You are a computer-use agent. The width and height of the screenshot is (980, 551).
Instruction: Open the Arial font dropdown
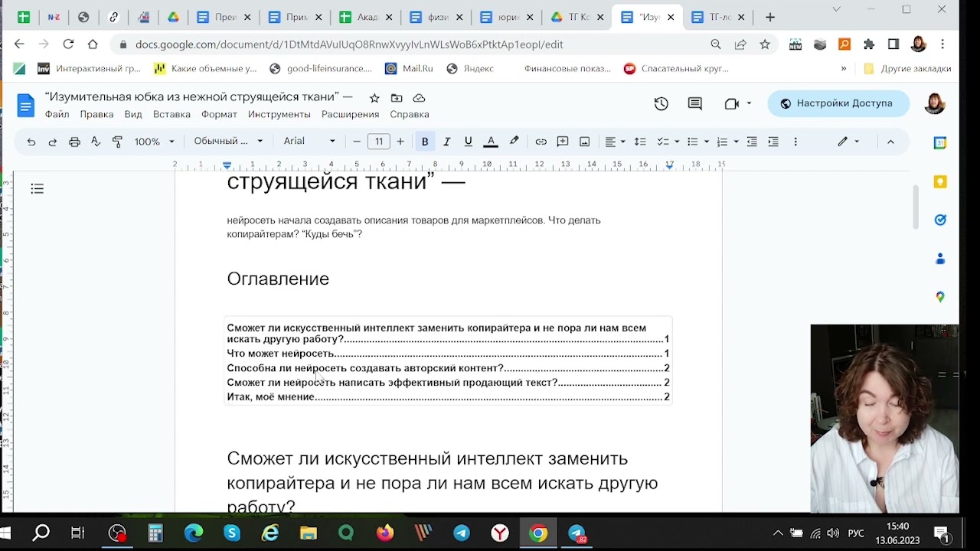[x=309, y=141]
